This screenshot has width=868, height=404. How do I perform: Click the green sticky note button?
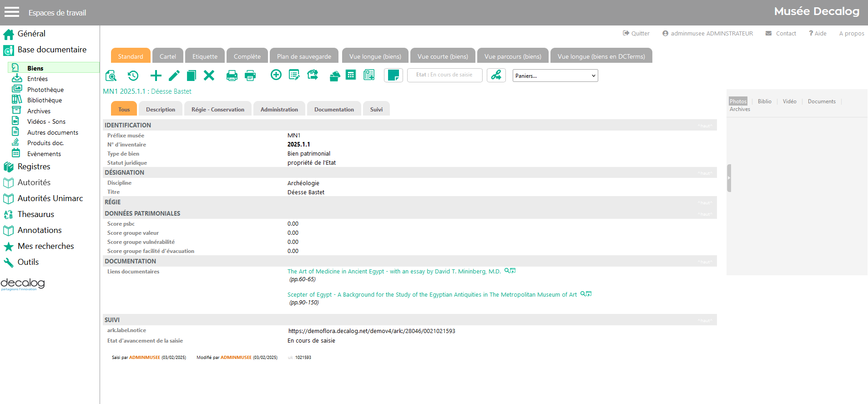(x=394, y=76)
